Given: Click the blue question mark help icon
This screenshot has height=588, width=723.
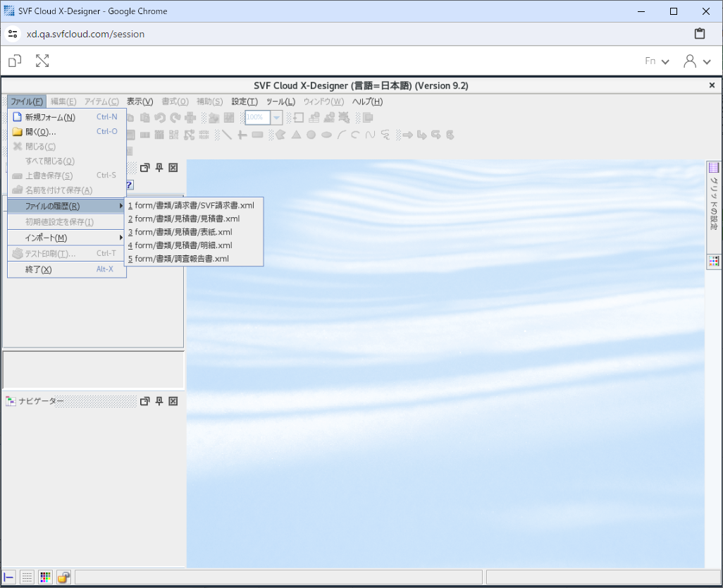Looking at the screenshot, I should coord(130,185).
